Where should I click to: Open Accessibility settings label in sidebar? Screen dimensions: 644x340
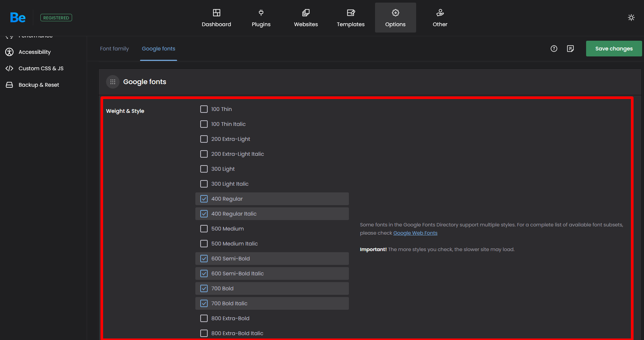[x=35, y=52]
